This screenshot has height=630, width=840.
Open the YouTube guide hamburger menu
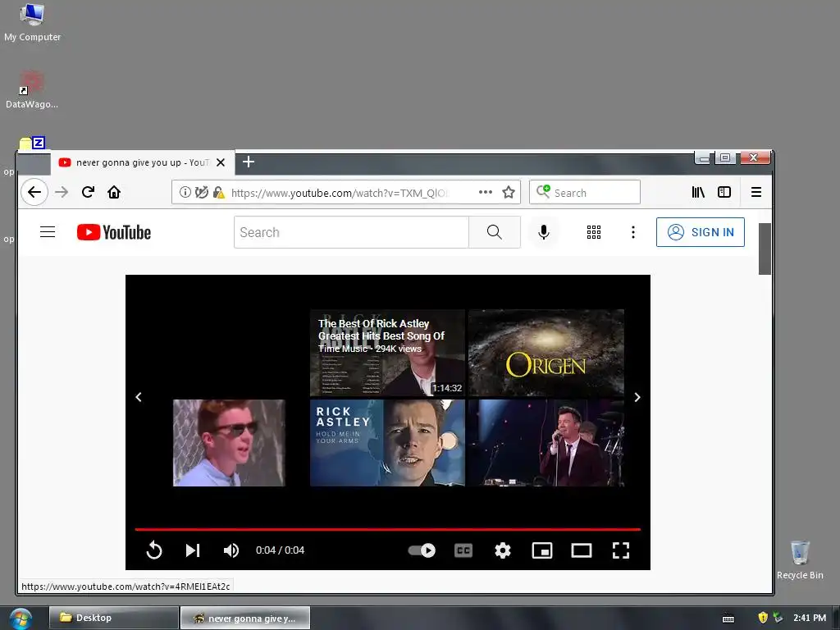click(x=48, y=232)
